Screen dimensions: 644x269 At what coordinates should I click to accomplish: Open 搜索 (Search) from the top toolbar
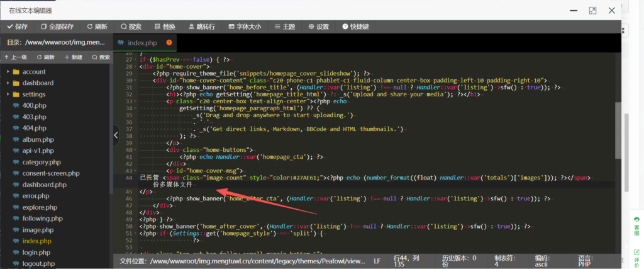[131, 26]
